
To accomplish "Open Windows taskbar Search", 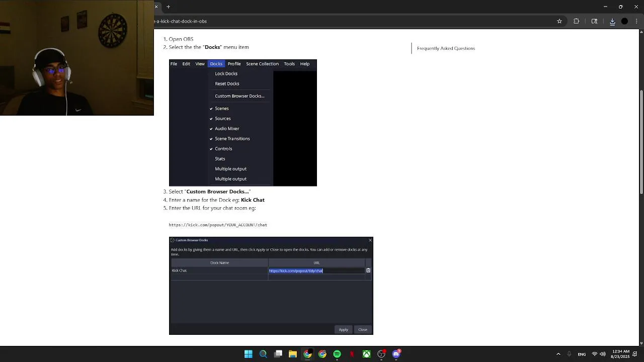I will 263,354.
